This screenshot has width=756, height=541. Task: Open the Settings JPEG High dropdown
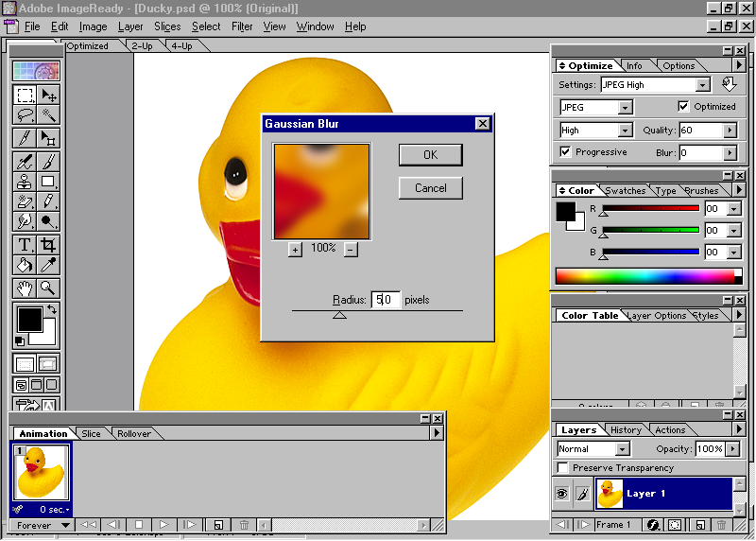703,85
